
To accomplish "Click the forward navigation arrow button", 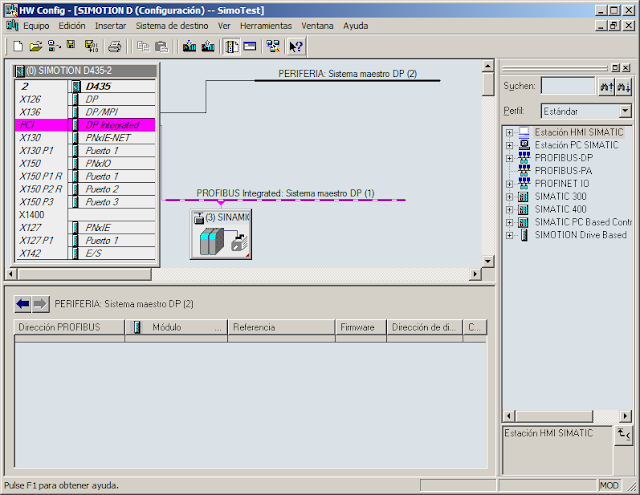I will (40, 304).
